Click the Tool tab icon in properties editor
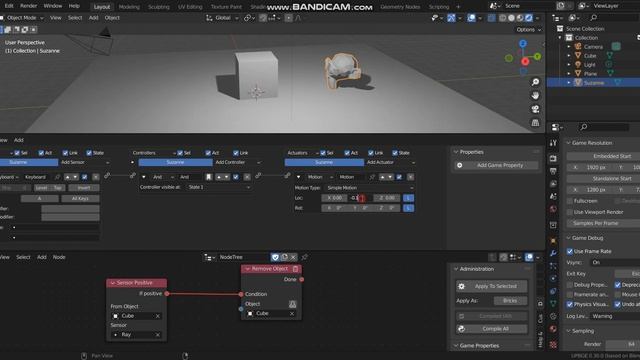The width and height of the screenshot is (640, 360). (x=553, y=143)
